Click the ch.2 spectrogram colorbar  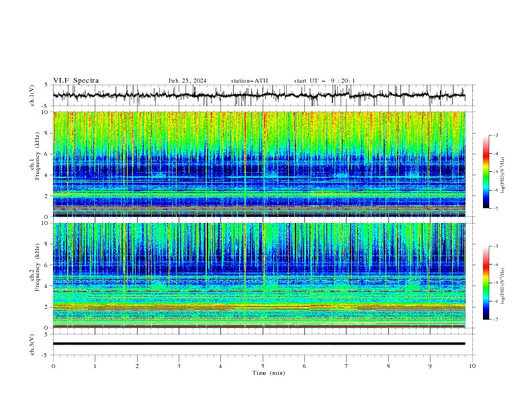486,283
